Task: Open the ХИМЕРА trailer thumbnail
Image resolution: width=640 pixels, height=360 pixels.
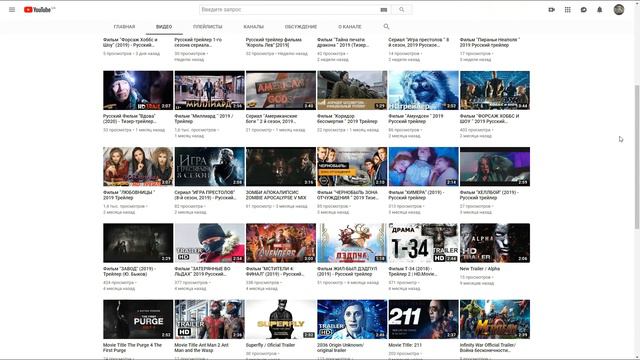Action: (x=424, y=167)
